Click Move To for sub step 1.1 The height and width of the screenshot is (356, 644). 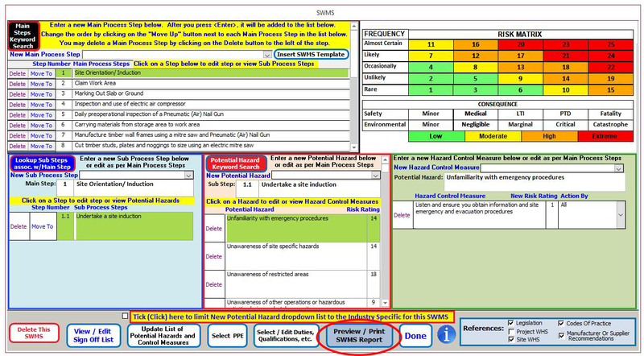point(43,226)
